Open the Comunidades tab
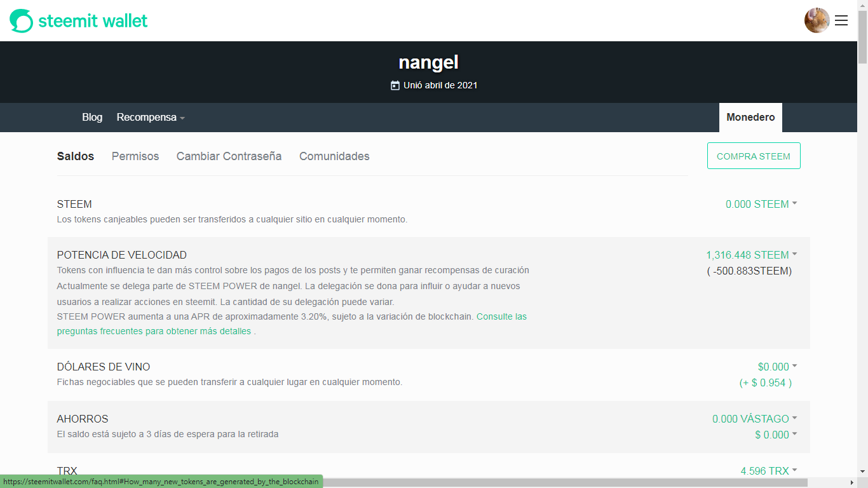The image size is (868, 488). point(334,156)
